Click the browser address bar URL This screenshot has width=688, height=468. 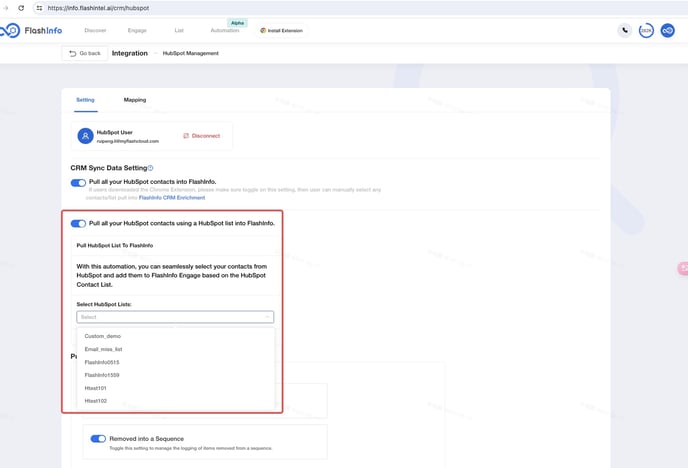click(98, 8)
